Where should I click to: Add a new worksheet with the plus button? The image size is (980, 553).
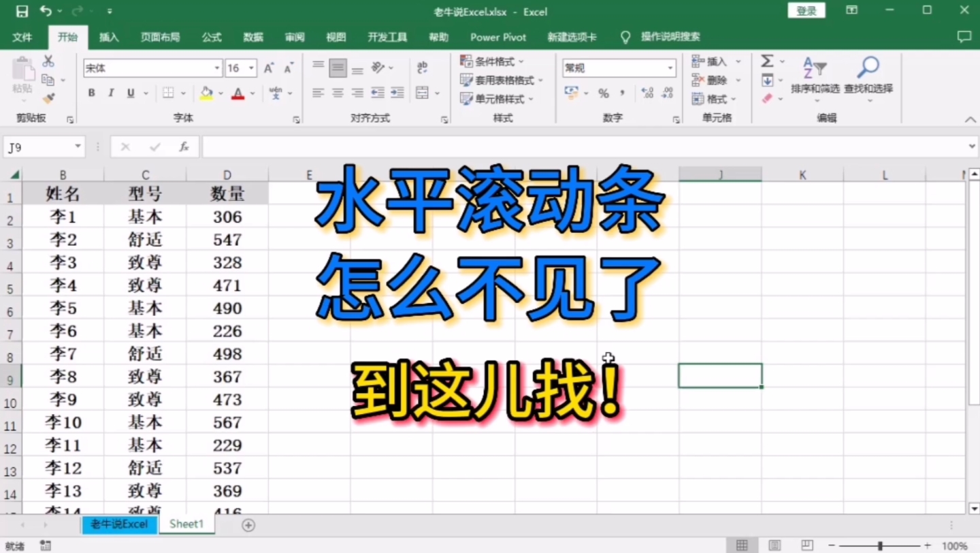pyautogui.click(x=248, y=524)
